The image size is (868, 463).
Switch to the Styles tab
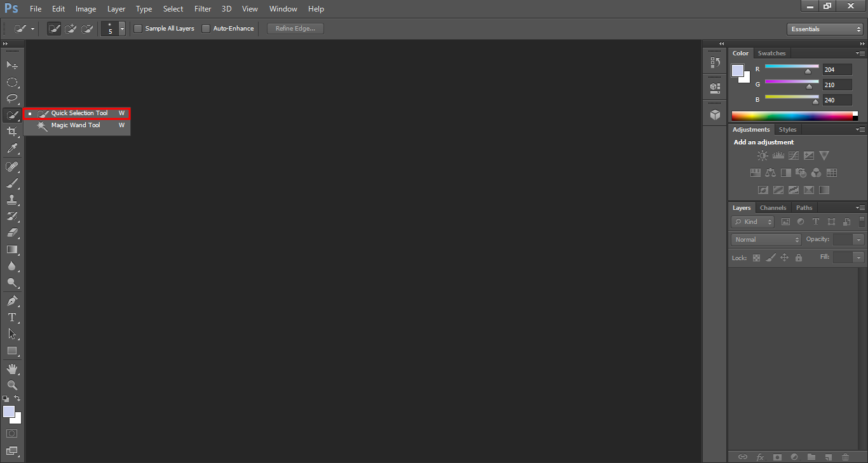click(x=787, y=130)
